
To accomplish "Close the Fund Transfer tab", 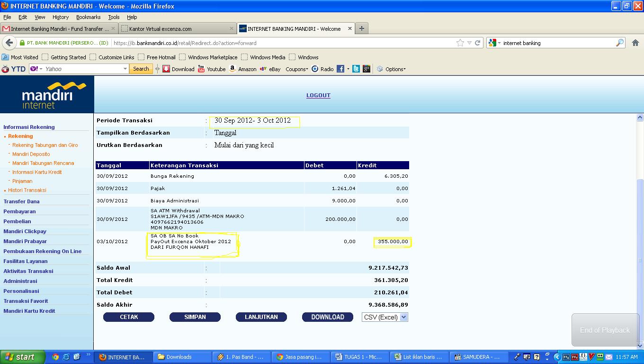I will pyautogui.click(x=113, y=28).
